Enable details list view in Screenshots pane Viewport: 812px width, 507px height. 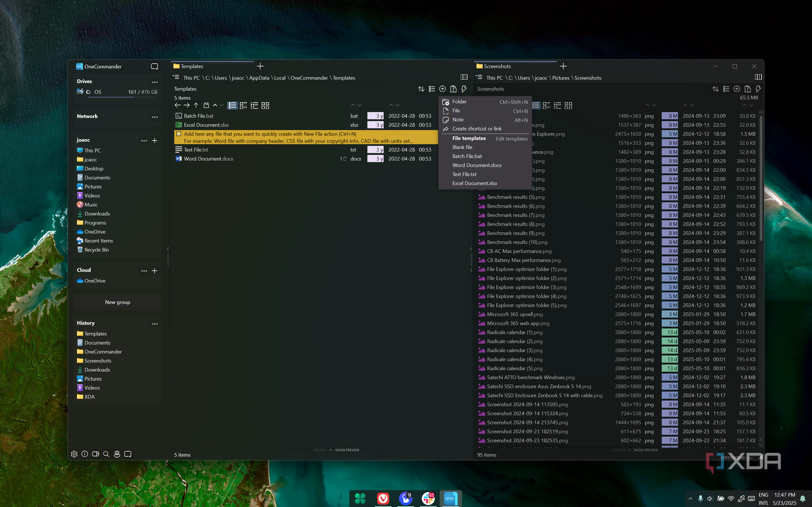point(536,105)
